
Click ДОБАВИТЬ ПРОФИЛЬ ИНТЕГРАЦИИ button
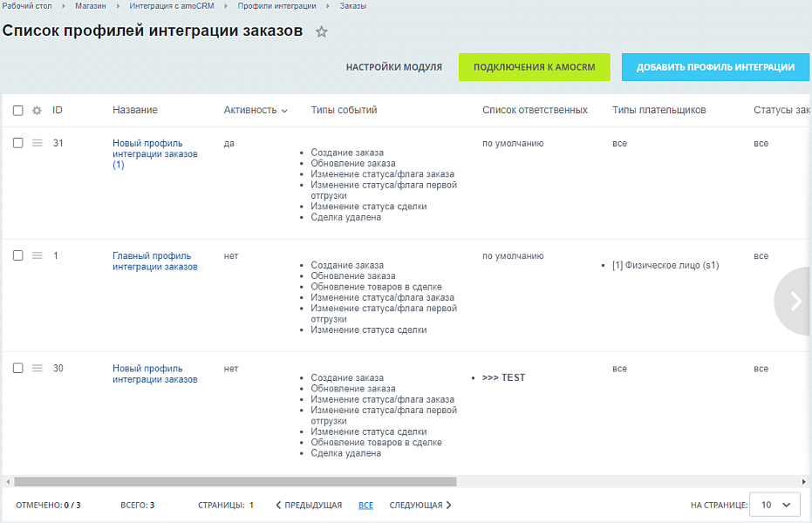point(715,65)
